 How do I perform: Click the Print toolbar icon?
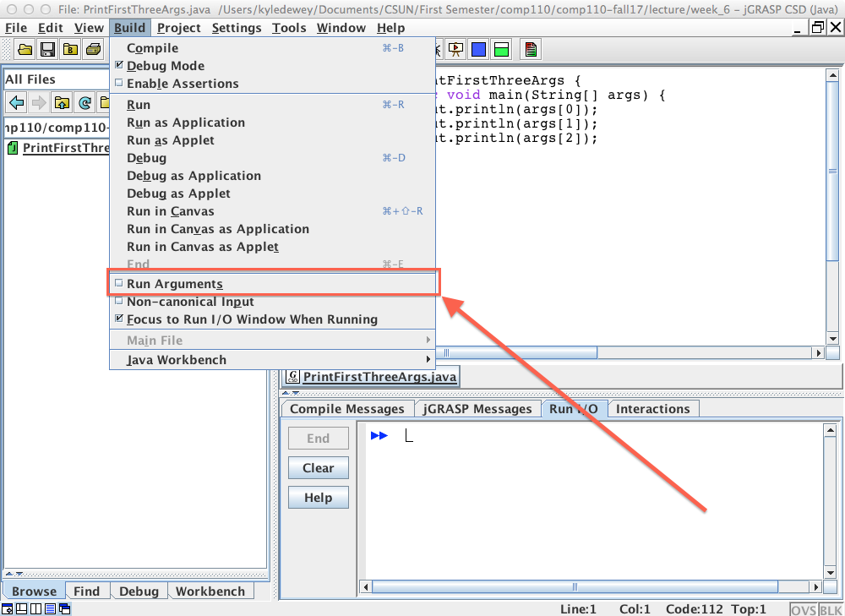(x=95, y=49)
